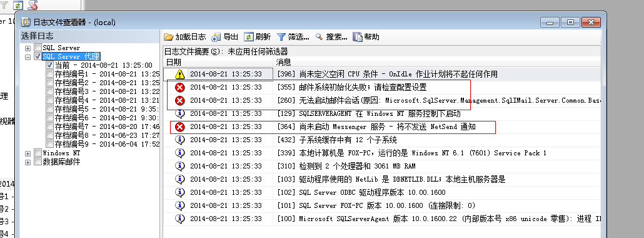644x238 pixels.
Task: Sort by the 日期 column header
Action: (x=218, y=62)
